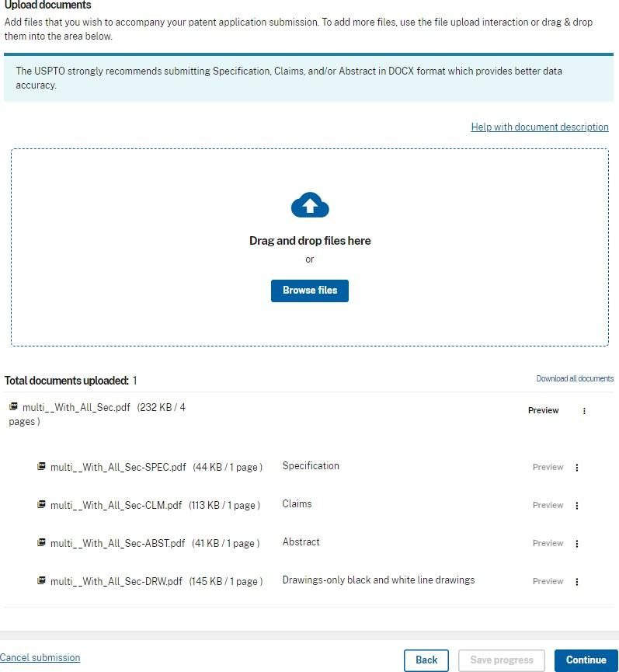The height and width of the screenshot is (672, 619).
Task: Select file name multi__With_All_Sec-CLM.pdf
Action: pyautogui.click(x=116, y=505)
